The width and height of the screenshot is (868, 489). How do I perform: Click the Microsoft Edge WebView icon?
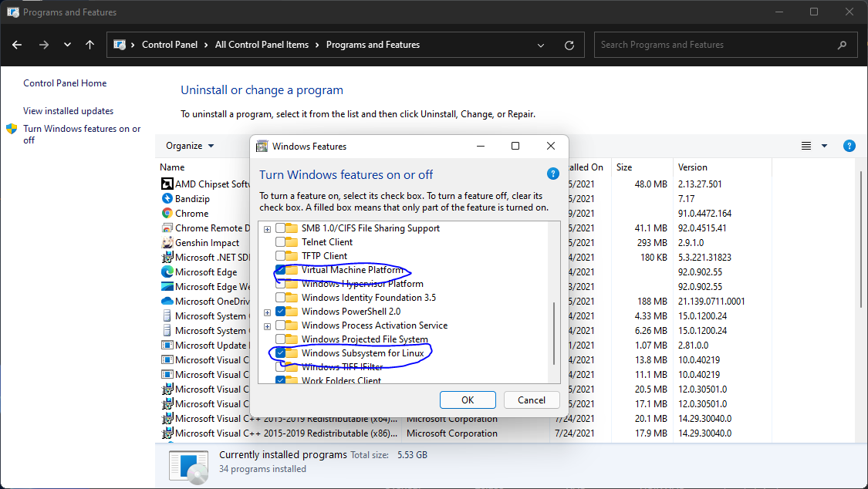pyautogui.click(x=167, y=287)
